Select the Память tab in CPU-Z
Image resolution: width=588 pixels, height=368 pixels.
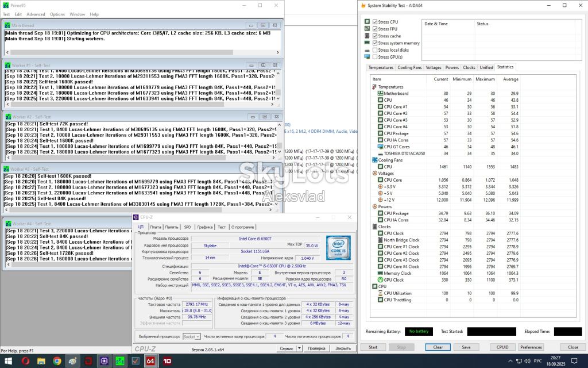click(x=171, y=227)
